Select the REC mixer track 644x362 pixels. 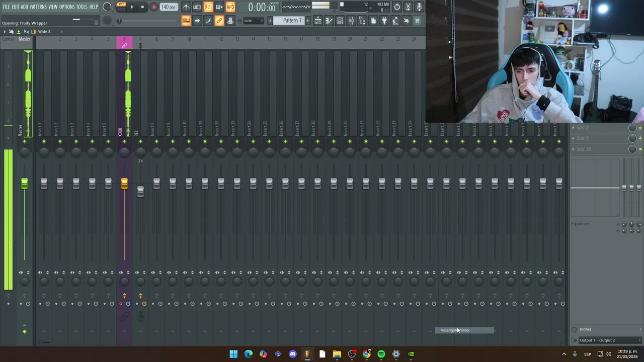click(x=140, y=43)
